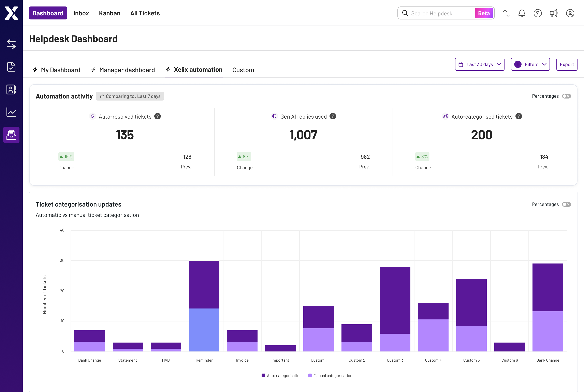Click Auto categorisation legend swatch

(x=263, y=375)
